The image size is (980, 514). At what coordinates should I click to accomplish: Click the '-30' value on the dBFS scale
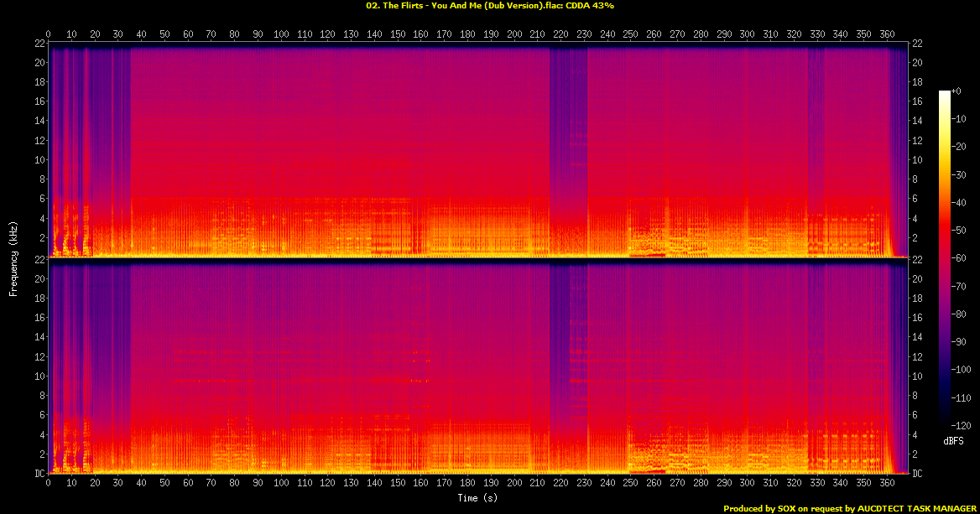point(959,175)
